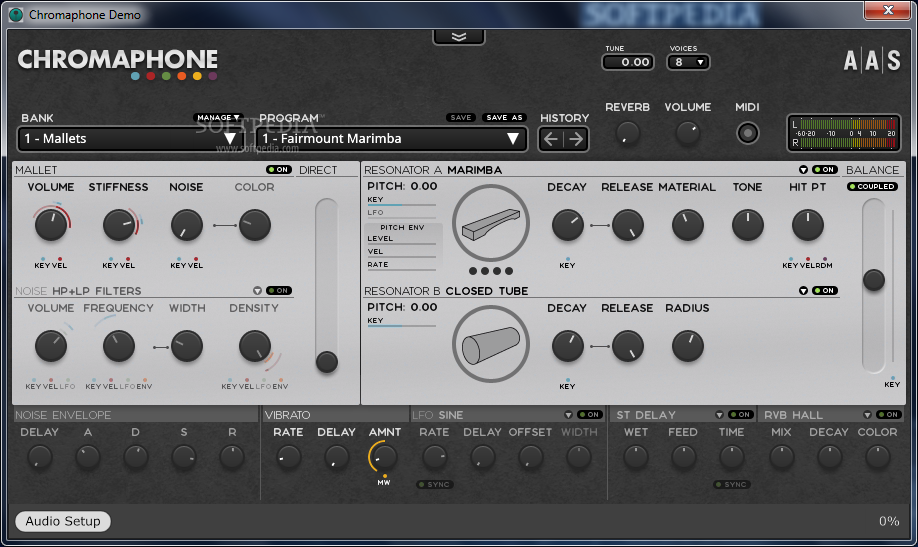Open the Program dropdown showing Fairmount Marimba

(x=391, y=139)
